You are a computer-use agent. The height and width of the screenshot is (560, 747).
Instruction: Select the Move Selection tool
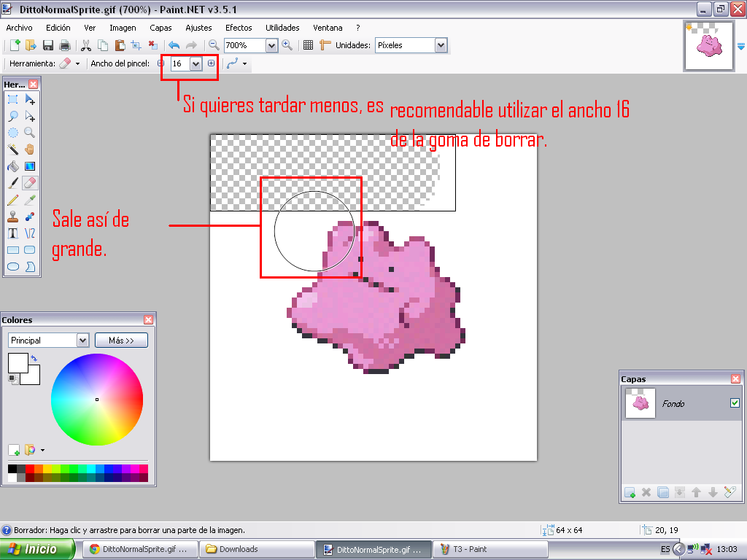(x=29, y=116)
